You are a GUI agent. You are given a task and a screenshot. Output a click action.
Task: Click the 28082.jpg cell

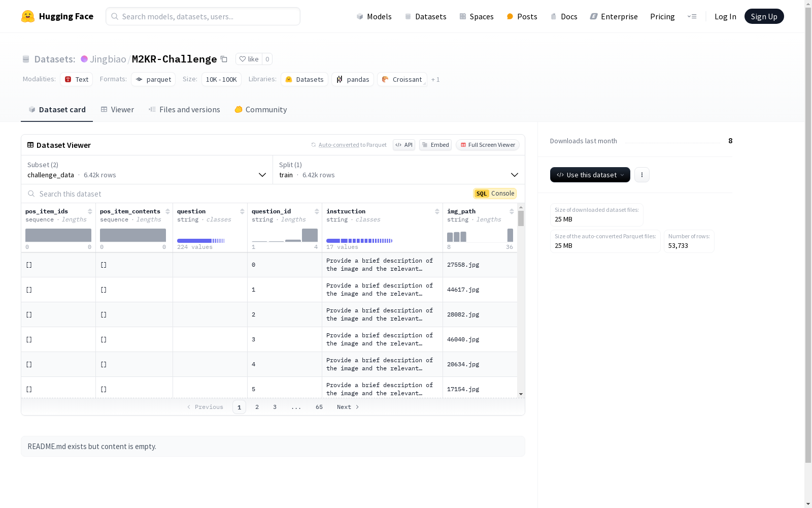pos(480,314)
